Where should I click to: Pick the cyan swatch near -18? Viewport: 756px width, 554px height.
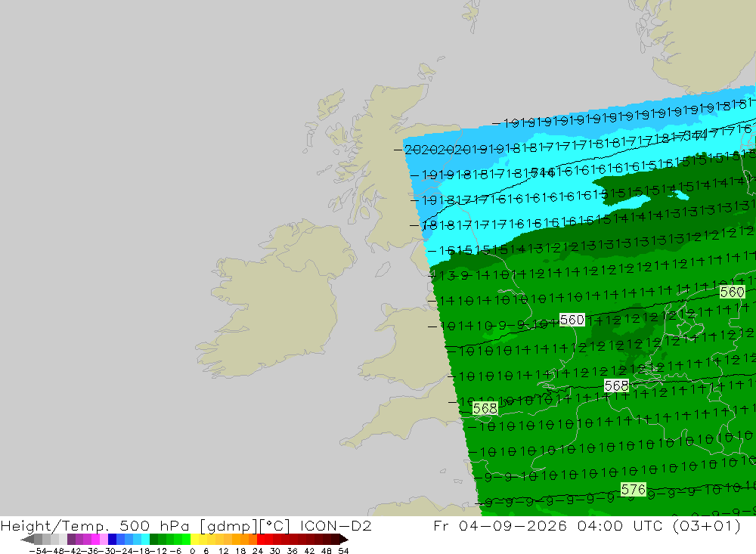[x=145, y=539]
